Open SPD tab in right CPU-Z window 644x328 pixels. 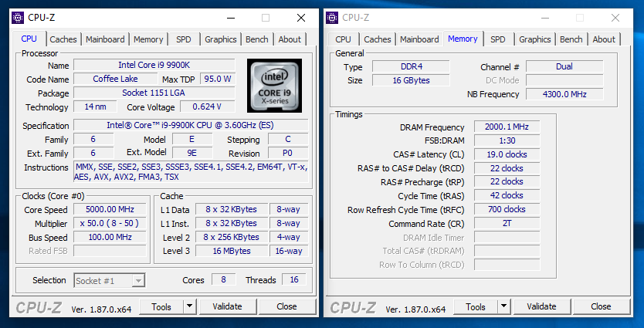[498, 39]
